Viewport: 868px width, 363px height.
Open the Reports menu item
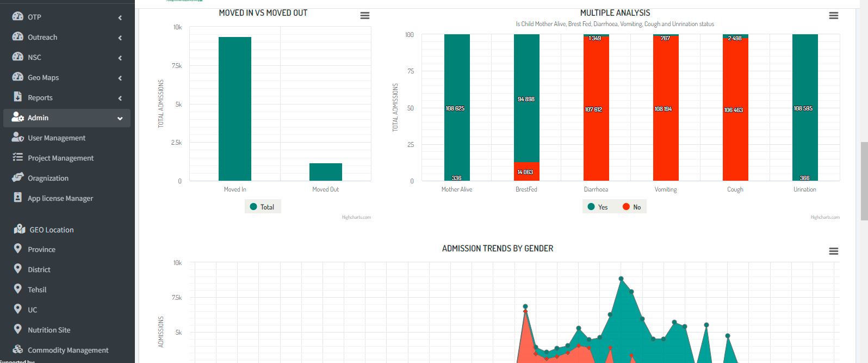[67, 97]
